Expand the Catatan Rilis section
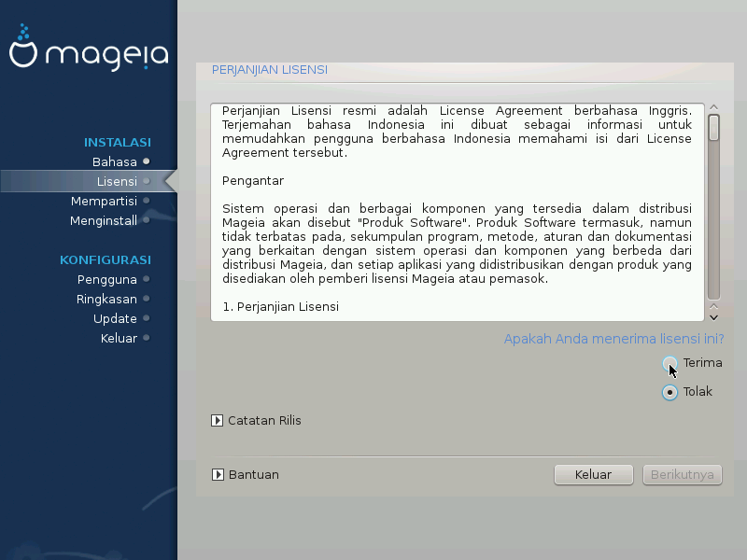 click(218, 421)
